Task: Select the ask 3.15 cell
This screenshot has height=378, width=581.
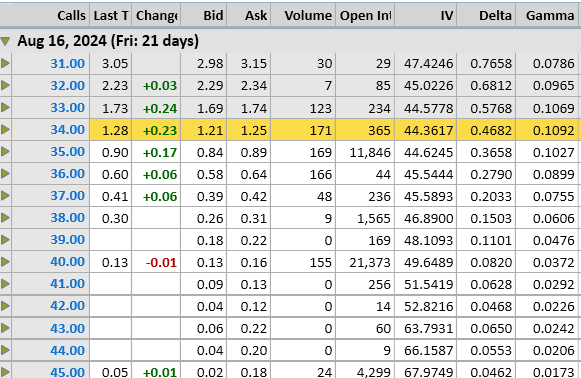Action: [x=249, y=64]
